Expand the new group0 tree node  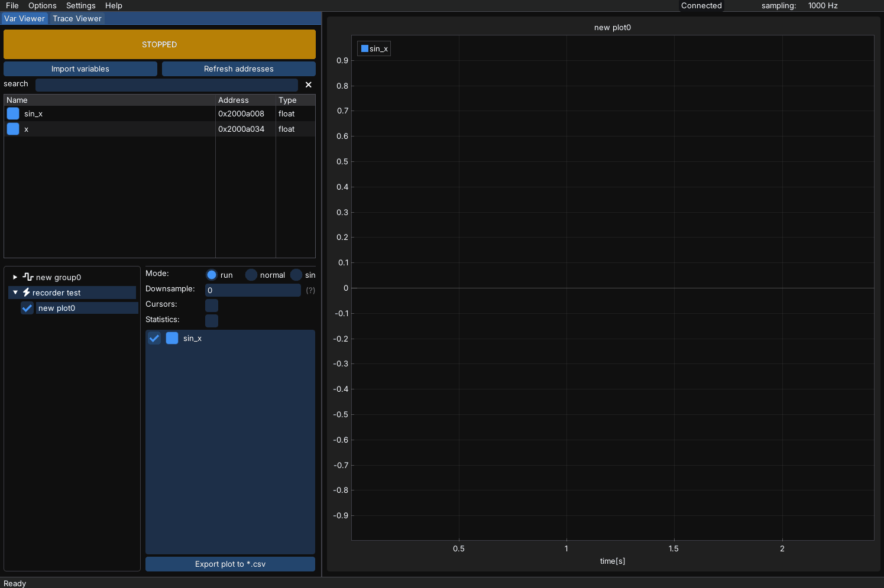point(15,277)
